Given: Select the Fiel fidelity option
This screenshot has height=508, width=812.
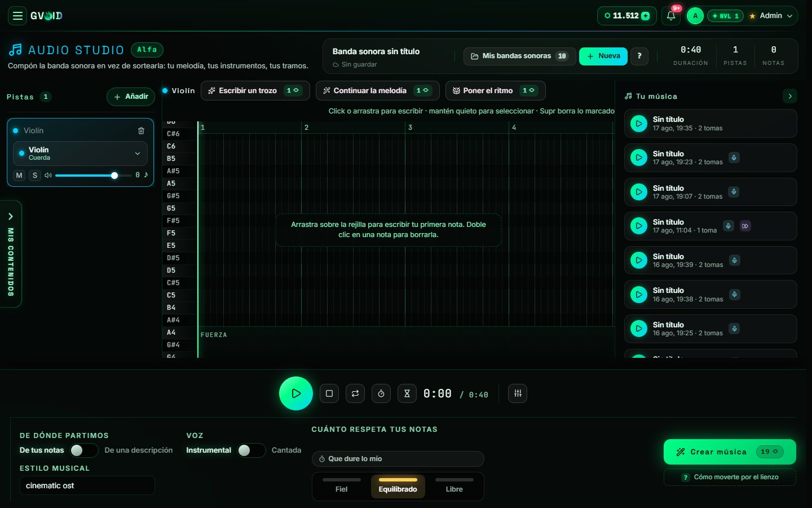Looking at the screenshot, I should (341, 486).
